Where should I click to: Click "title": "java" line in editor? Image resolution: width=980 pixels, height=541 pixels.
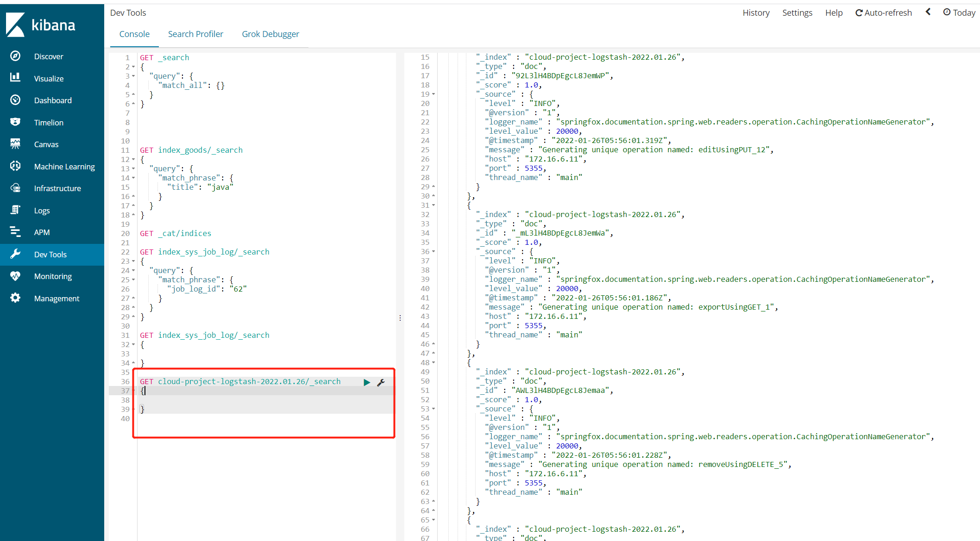200,187
